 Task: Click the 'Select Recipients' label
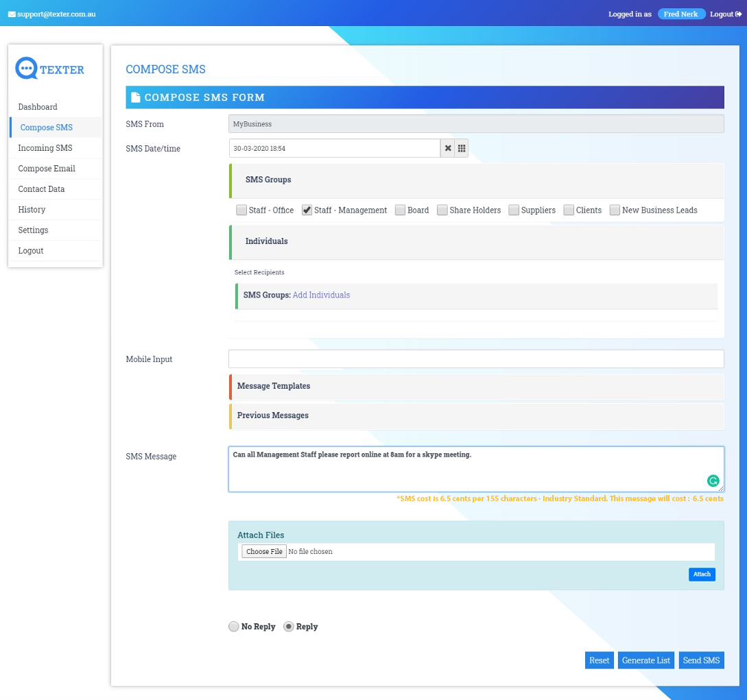pos(259,272)
